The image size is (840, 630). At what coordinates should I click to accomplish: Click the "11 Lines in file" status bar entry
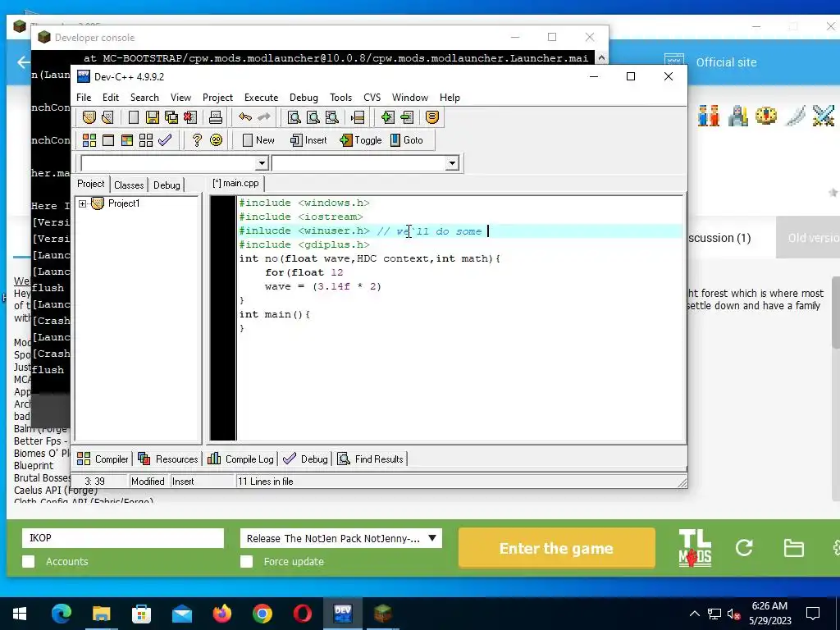(265, 481)
